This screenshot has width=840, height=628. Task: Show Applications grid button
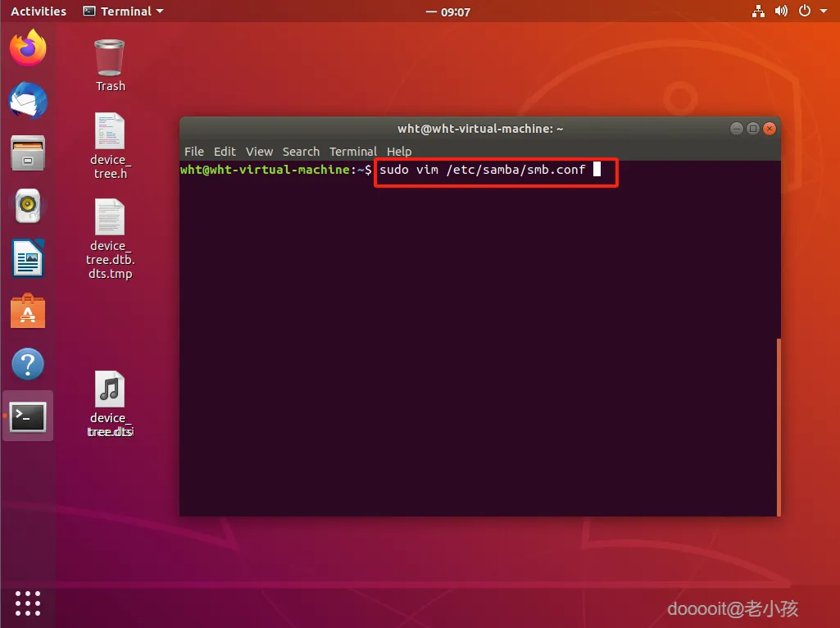[x=28, y=603]
